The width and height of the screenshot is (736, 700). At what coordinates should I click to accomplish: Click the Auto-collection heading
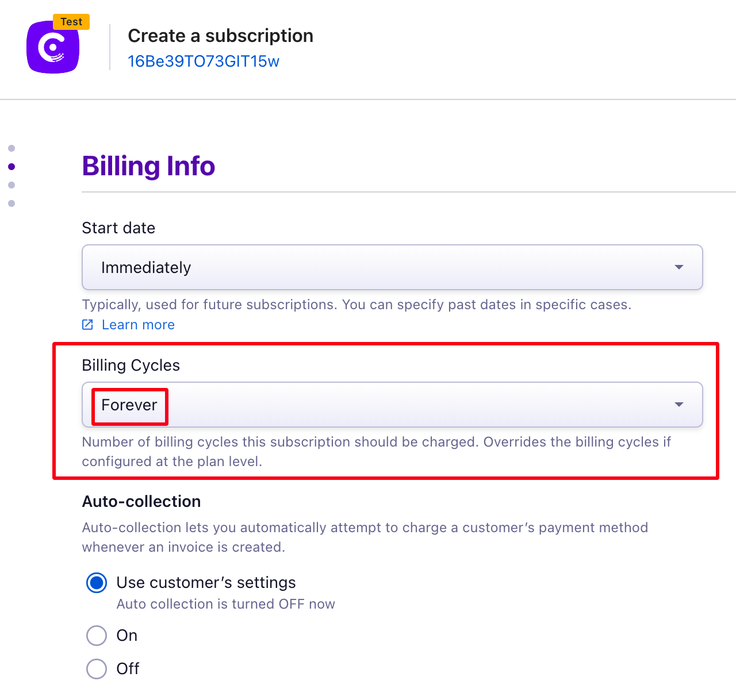[x=141, y=502]
